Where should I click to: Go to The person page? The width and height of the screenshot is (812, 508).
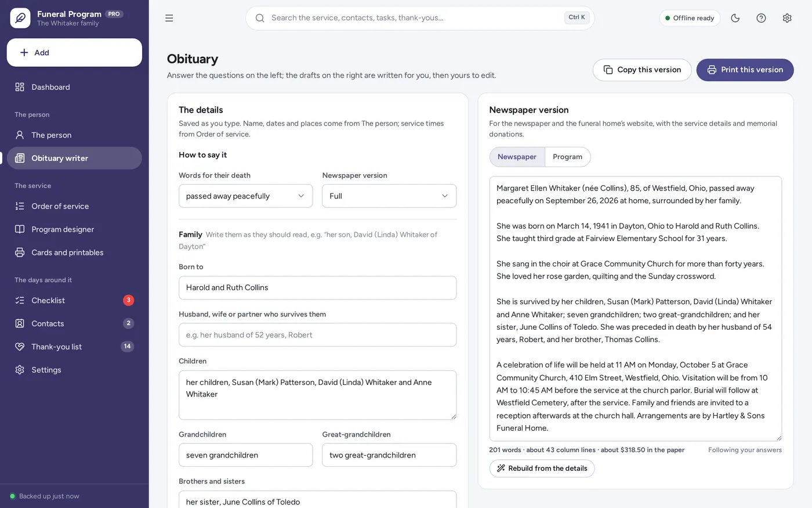pos(74,135)
